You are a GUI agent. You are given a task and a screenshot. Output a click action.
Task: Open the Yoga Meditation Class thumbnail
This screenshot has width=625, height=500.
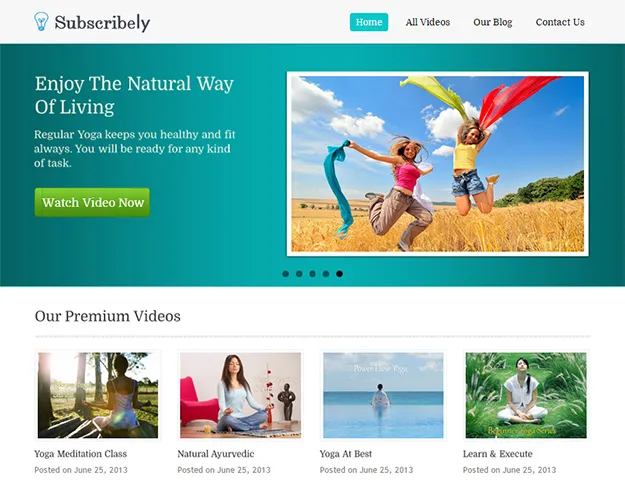coord(98,395)
